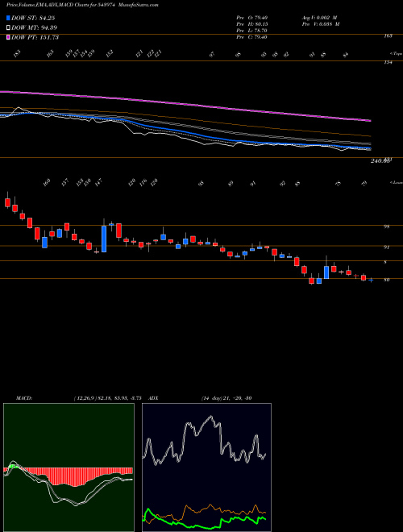Click the 'ADX' panel heading
The height and width of the screenshot is (532, 403).
click(154, 398)
